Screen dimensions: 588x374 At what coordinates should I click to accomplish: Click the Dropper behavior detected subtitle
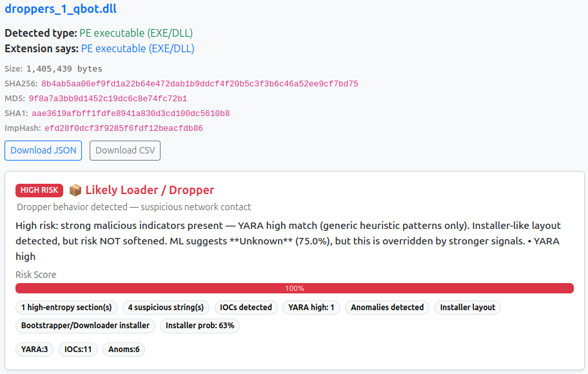(134, 207)
